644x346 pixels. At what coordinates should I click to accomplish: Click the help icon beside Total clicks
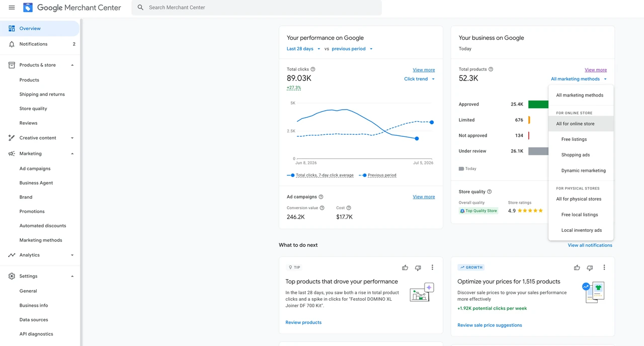pos(313,69)
